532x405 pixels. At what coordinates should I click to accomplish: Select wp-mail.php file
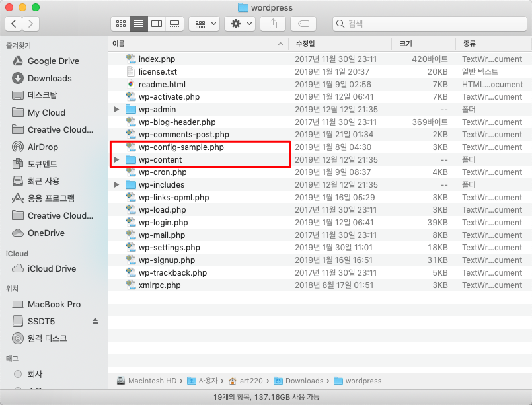pos(161,235)
